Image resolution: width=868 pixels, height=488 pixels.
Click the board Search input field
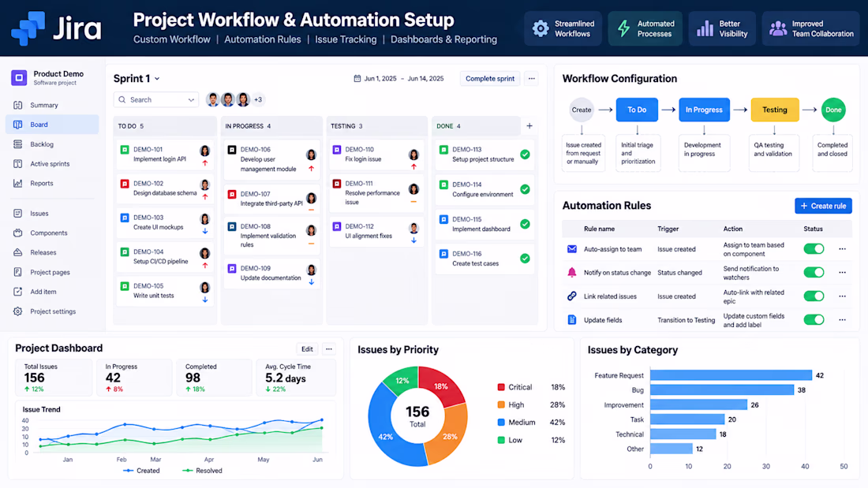[156, 100]
